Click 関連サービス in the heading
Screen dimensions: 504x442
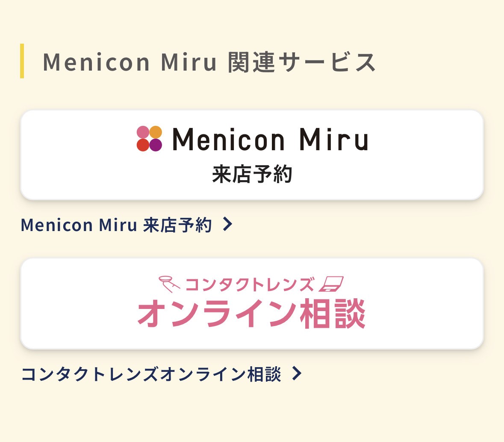coord(301,62)
